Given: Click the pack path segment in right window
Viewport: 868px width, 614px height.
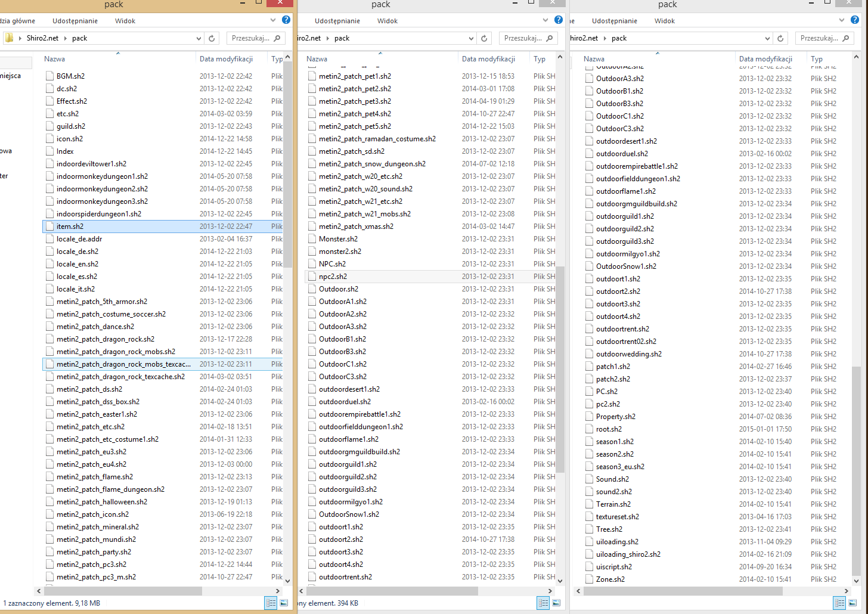Looking at the screenshot, I should [619, 38].
